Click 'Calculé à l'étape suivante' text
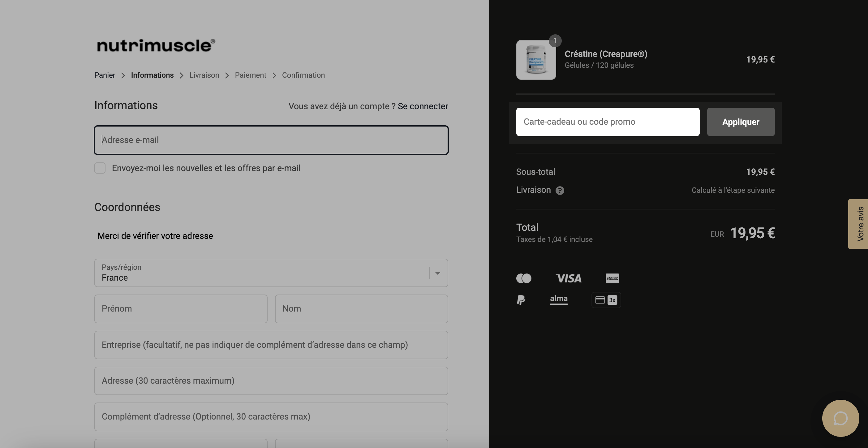 [733, 190]
